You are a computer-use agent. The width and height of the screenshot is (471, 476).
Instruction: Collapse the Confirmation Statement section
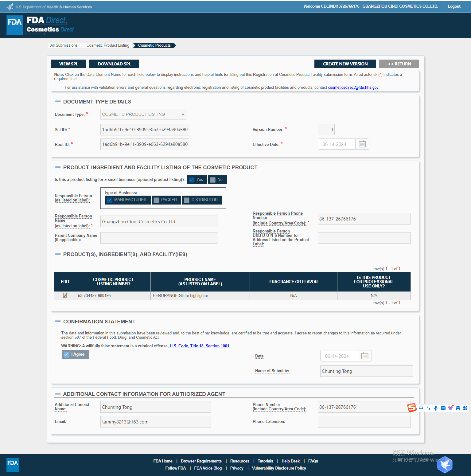point(58,322)
